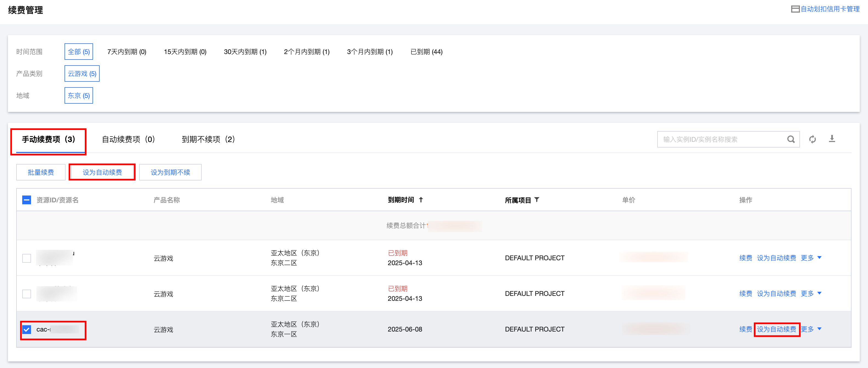Click the download export icon

[x=832, y=139]
